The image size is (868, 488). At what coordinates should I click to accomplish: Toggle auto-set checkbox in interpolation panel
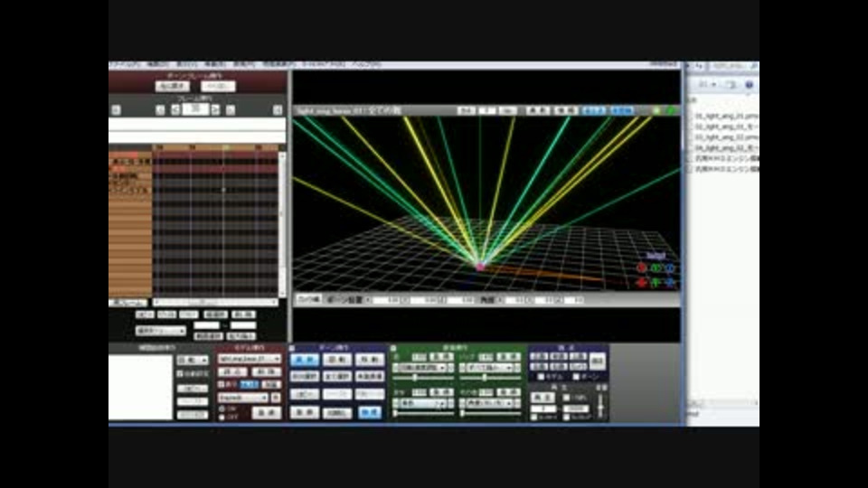[x=180, y=373]
